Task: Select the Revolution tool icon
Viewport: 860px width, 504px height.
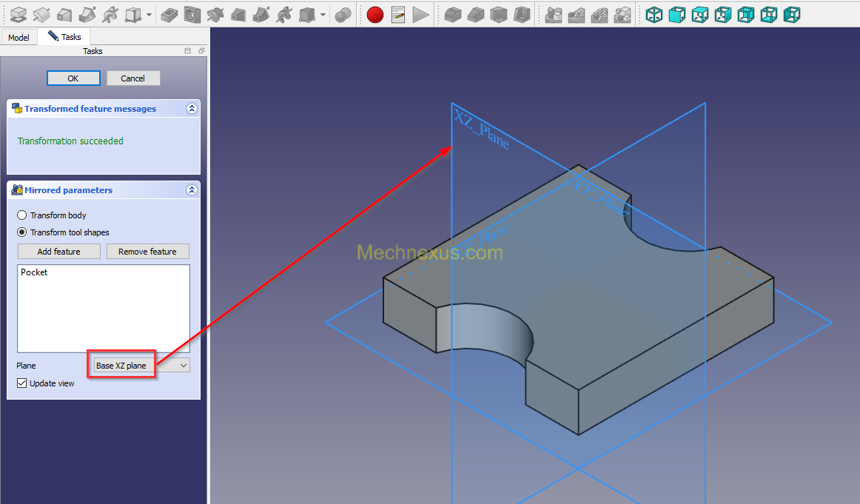Action: 41,14
